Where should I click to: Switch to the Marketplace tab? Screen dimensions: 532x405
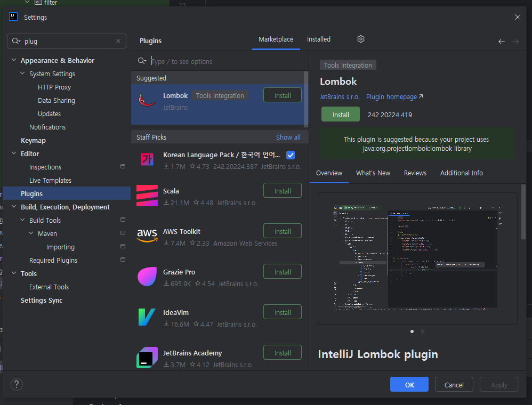pyautogui.click(x=276, y=39)
